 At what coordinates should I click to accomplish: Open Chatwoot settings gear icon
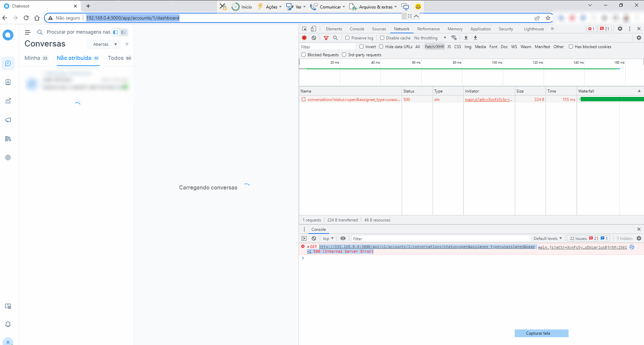pos(8,157)
